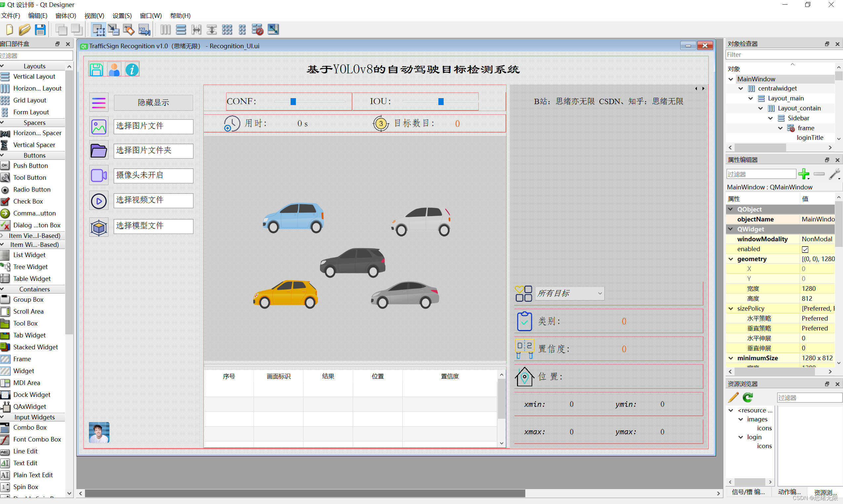
Task: Click the Break Layout toolbar icon
Action: click(x=258, y=30)
